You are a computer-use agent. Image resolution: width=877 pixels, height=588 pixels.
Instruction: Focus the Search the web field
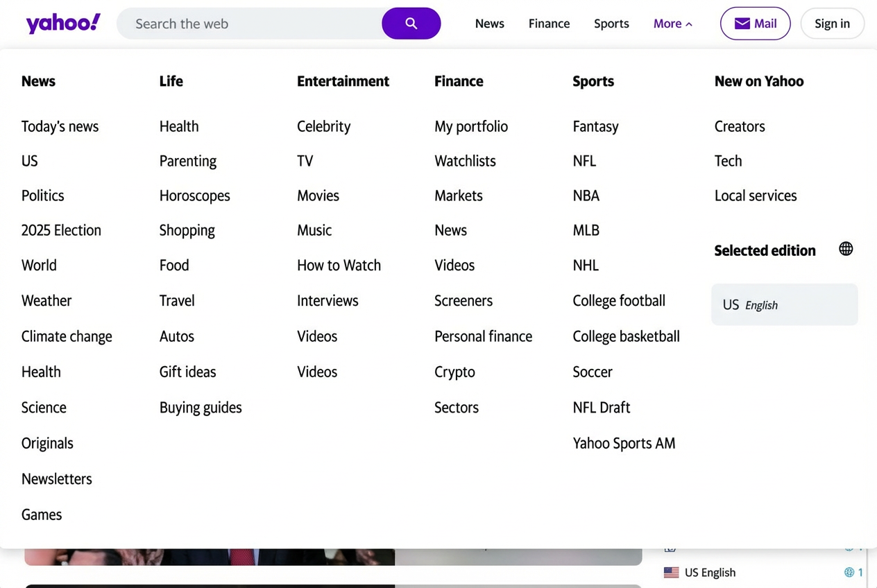click(250, 24)
